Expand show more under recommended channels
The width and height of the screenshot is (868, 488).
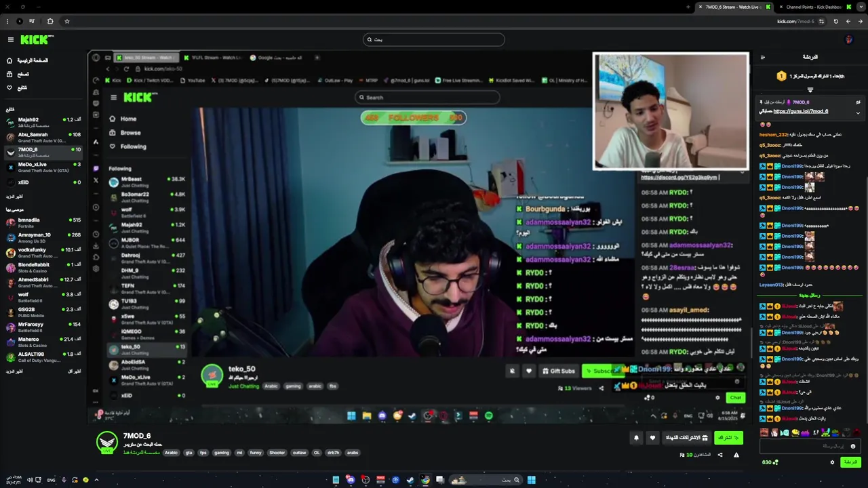[14, 371]
